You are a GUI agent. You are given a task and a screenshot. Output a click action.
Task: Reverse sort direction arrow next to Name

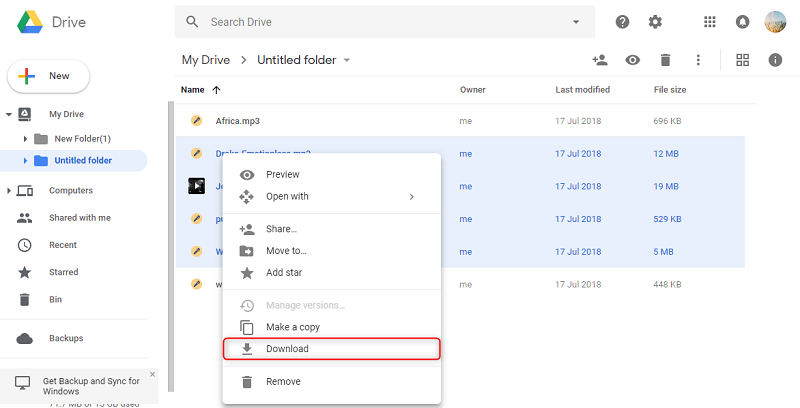pyautogui.click(x=216, y=90)
